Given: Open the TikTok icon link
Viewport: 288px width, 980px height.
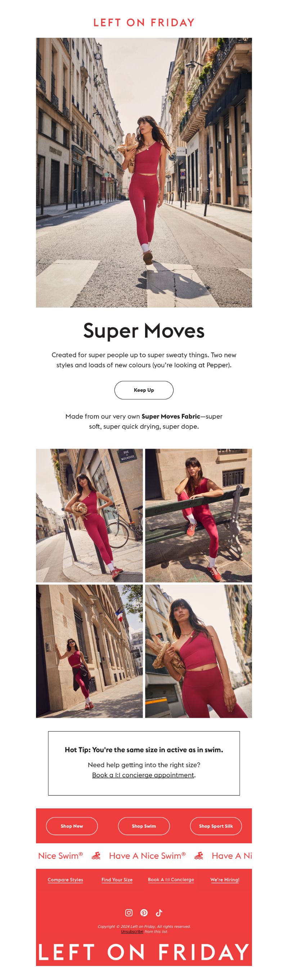Looking at the screenshot, I should tap(159, 912).
